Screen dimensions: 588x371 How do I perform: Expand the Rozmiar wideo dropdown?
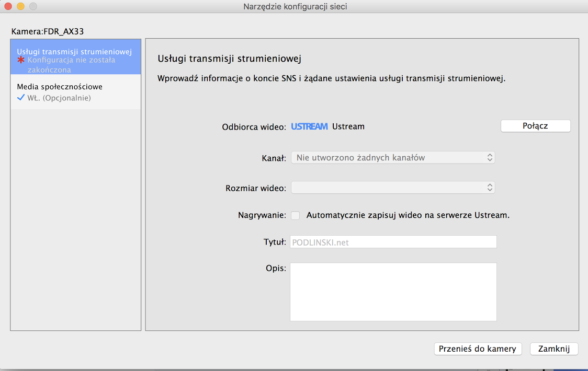tap(392, 188)
